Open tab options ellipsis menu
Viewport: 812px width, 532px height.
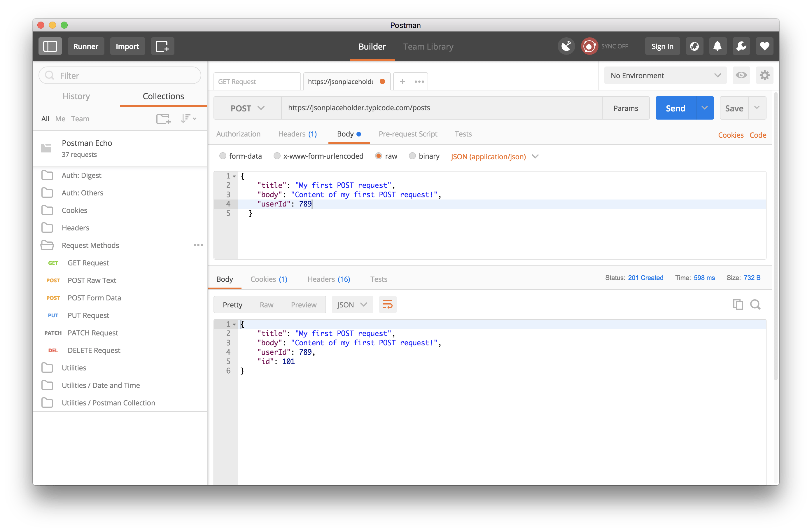point(419,82)
